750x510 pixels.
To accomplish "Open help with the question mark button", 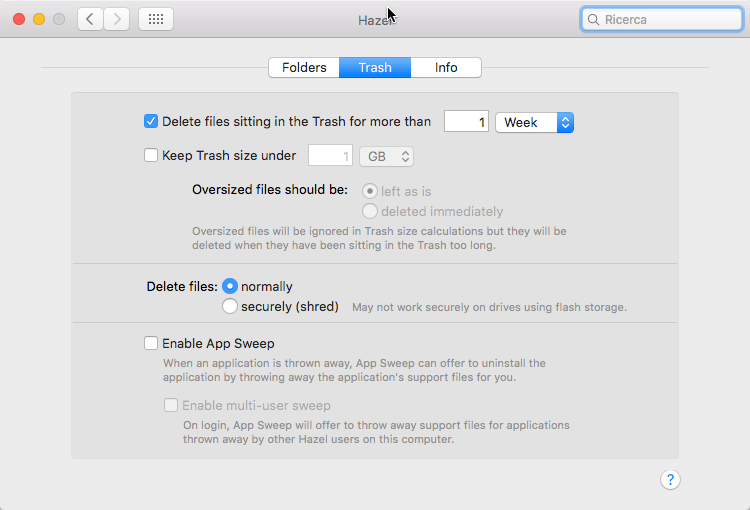I will (670, 479).
